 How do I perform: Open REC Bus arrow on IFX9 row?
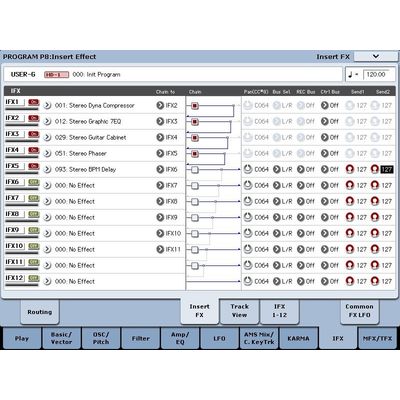click(301, 233)
